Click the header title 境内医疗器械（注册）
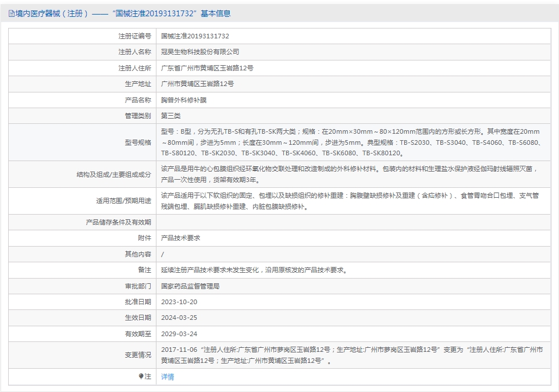Image resolution: width=559 pixels, height=392 pixels. click(52, 13)
